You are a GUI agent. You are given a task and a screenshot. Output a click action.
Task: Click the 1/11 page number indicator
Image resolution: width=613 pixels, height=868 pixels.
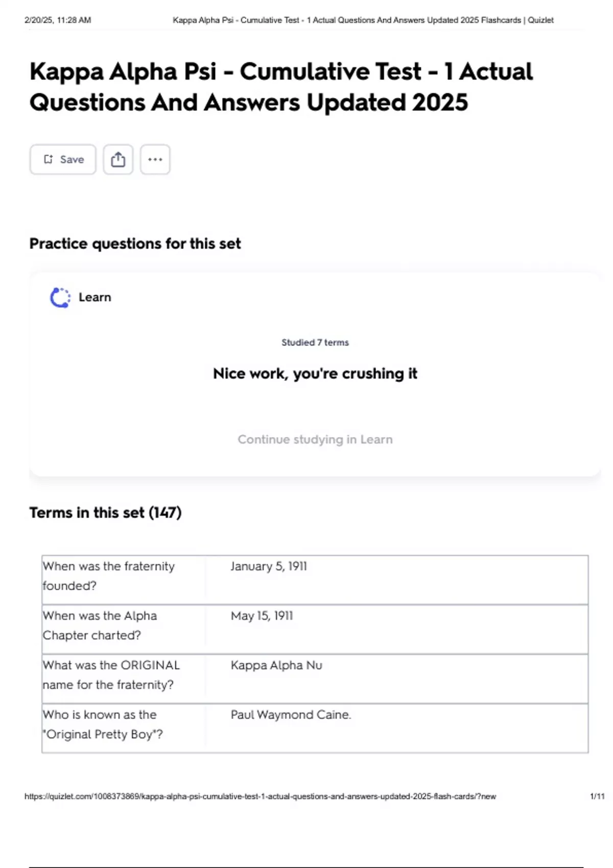coord(597,797)
